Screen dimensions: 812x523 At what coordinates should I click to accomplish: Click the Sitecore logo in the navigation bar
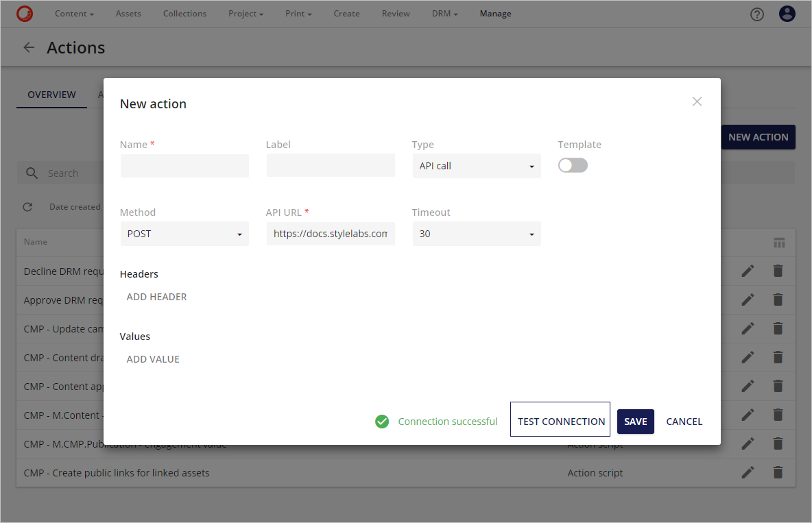(x=25, y=13)
